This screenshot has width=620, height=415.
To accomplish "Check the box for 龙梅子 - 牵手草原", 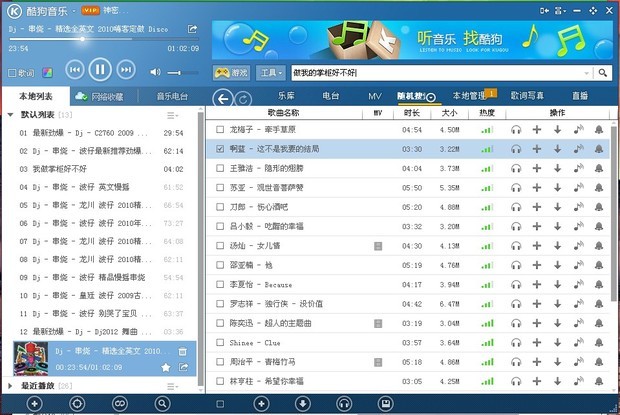I will (x=220, y=130).
